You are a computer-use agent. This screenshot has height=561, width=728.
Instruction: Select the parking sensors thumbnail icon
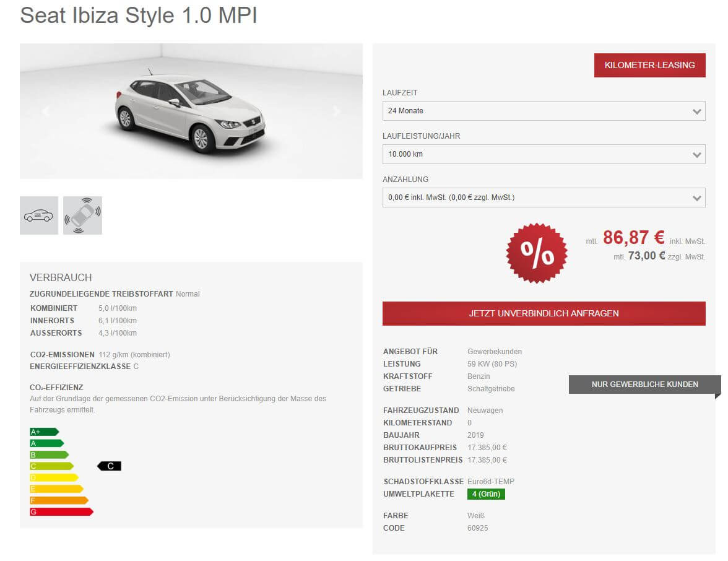point(83,215)
